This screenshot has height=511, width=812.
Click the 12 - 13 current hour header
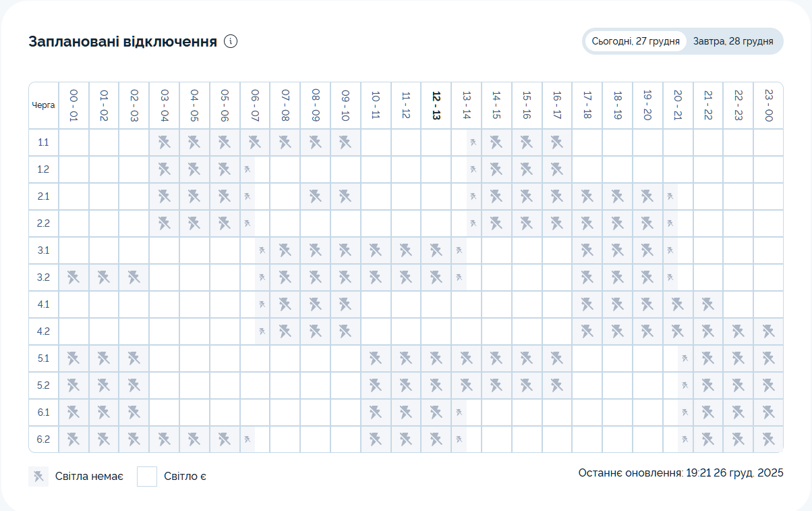436,105
